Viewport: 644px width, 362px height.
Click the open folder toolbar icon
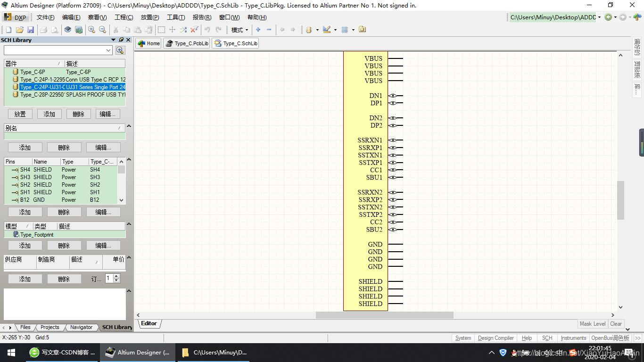[20, 30]
